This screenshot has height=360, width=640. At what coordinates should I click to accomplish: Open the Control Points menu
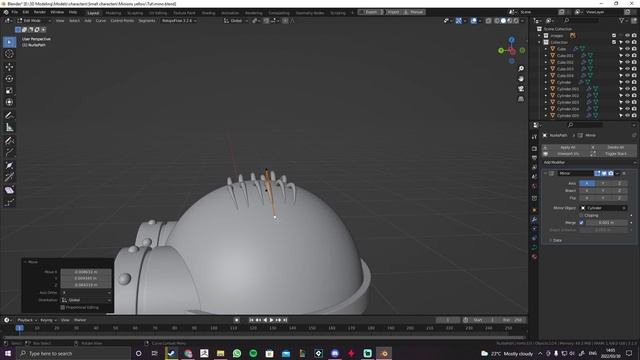[x=122, y=20]
